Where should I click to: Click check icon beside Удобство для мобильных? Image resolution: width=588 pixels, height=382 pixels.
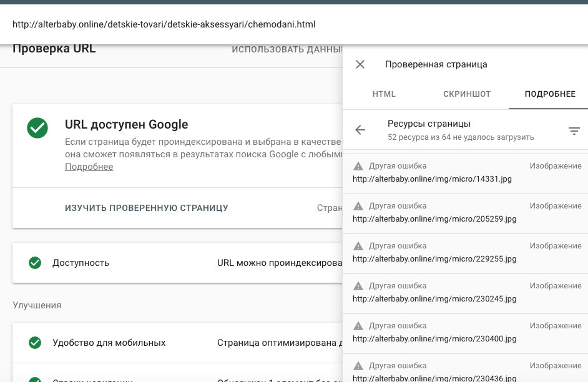coord(35,343)
